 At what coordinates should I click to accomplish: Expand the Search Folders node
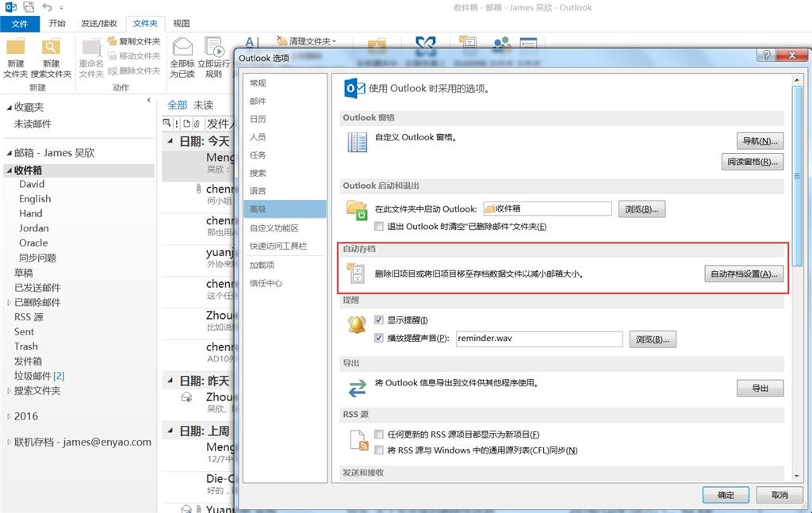point(9,391)
